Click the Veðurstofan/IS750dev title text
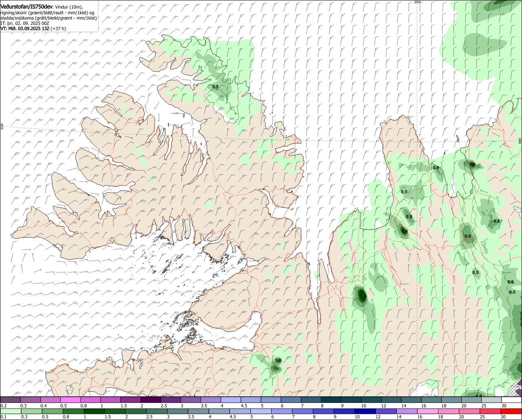522x420 pixels. point(27,7)
